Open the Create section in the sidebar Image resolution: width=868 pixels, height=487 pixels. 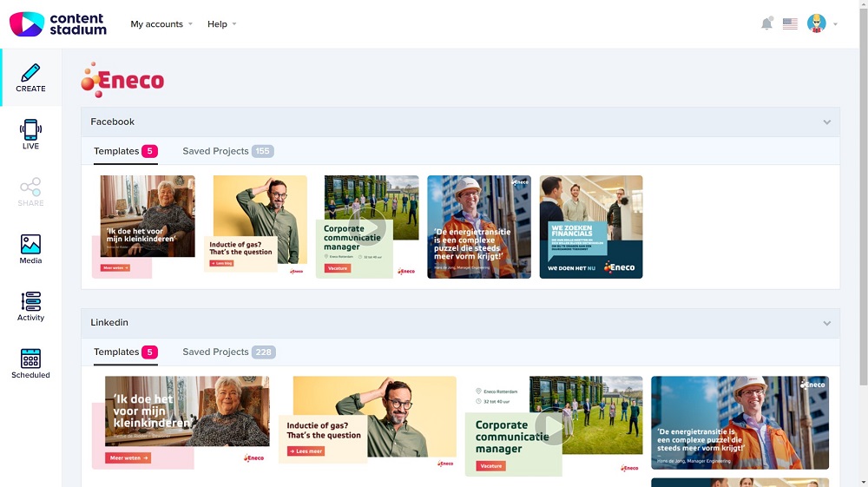31,77
